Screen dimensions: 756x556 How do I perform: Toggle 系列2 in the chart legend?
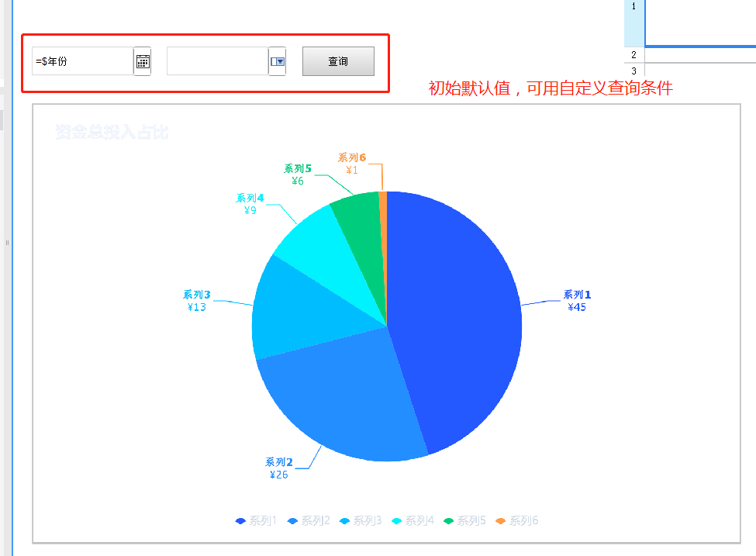309,521
